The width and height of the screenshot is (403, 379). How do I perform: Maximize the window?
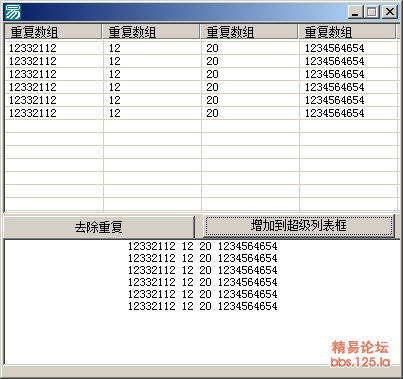coord(372,12)
